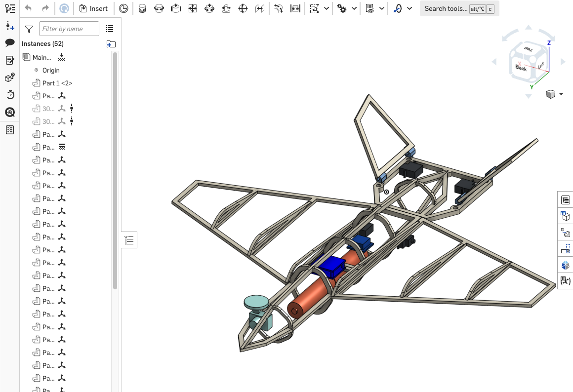Select the Ball mate tool
Screen dimensions: 573x392
click(243, 8)
